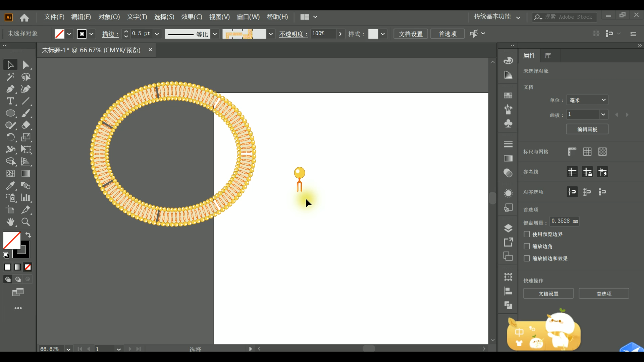
Task: Select the Zoom tool
Action: (x=25, y=222)
